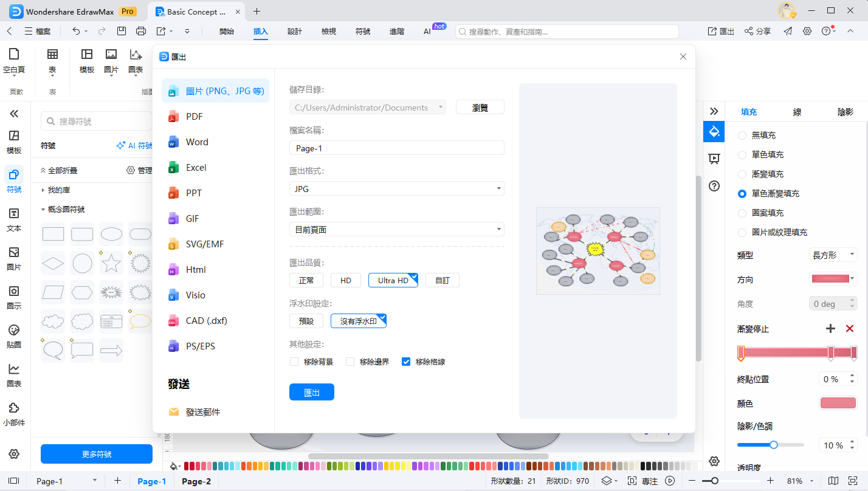Open the 文本 panel icon
Image resolution: width=868 pixels, height=491 pixels.
pos(13,219)
